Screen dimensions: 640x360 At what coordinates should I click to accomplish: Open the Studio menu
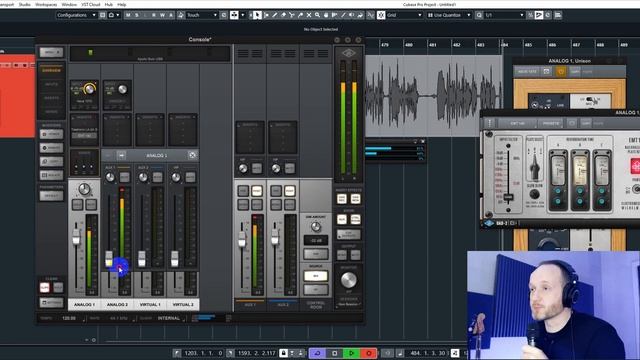pos(24,4)
